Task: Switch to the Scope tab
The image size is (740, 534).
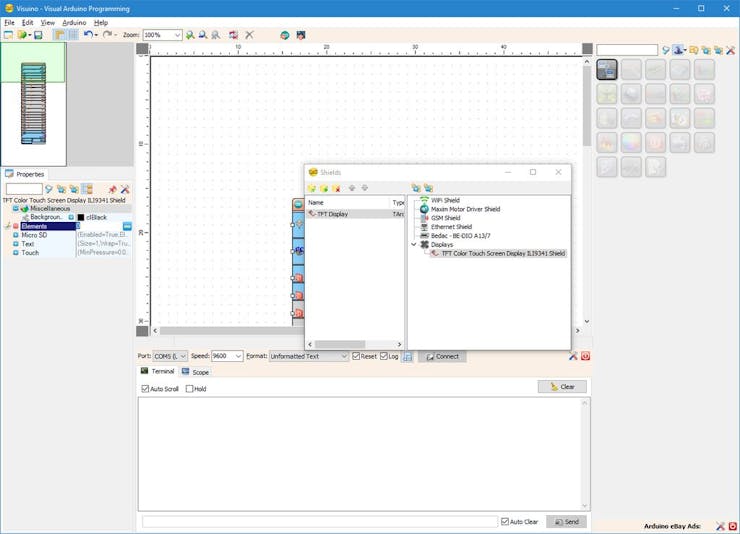Action: pyautogui.click(x=195, y=372)
